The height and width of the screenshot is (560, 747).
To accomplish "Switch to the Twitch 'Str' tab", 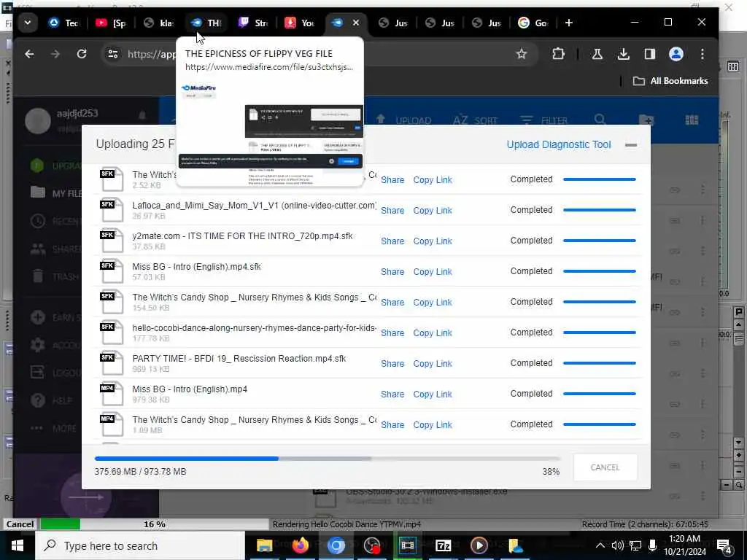I will 253,23.
